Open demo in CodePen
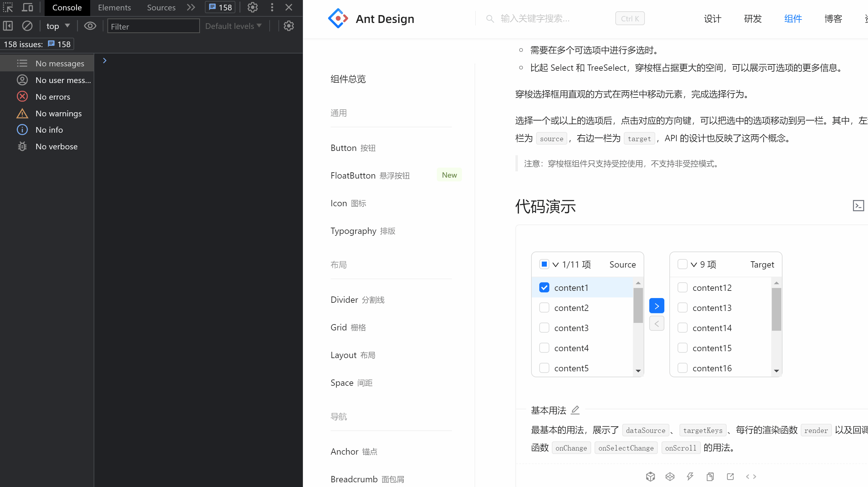Viewport: 868px width, 487px height. pyautogui.click(x=670, y=477)
